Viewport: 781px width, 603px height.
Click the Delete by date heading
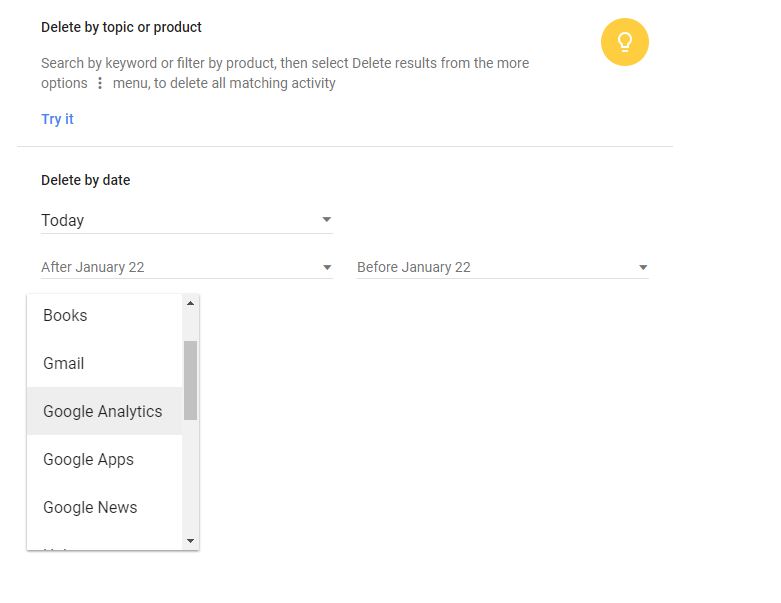coord(86,180)
